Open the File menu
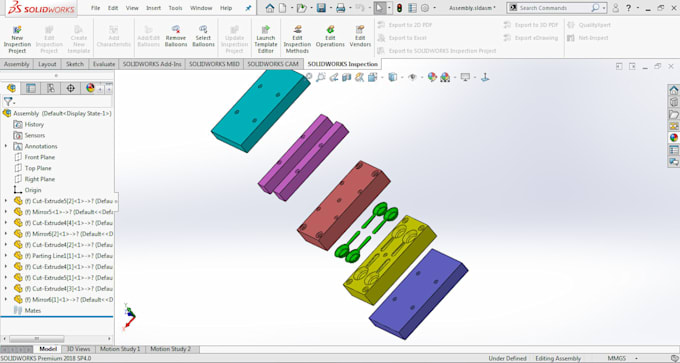680x363 pixels. [x=95, y=8]
